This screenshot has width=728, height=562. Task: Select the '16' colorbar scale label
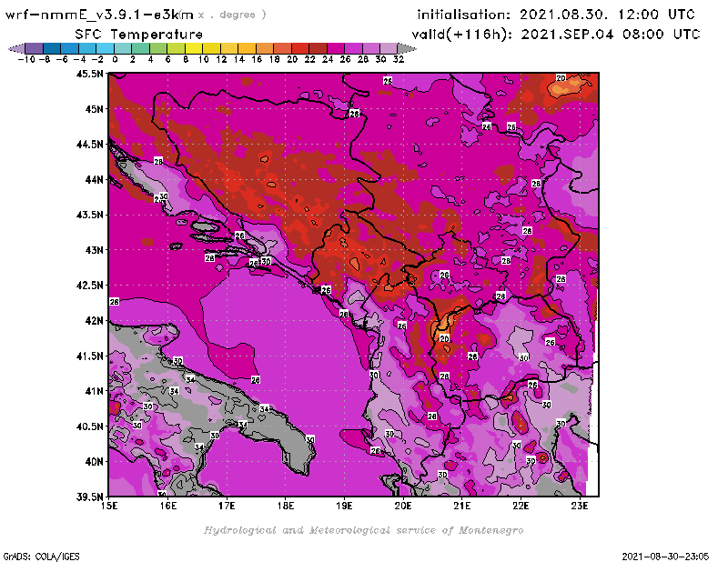click(x=257, y=59)
